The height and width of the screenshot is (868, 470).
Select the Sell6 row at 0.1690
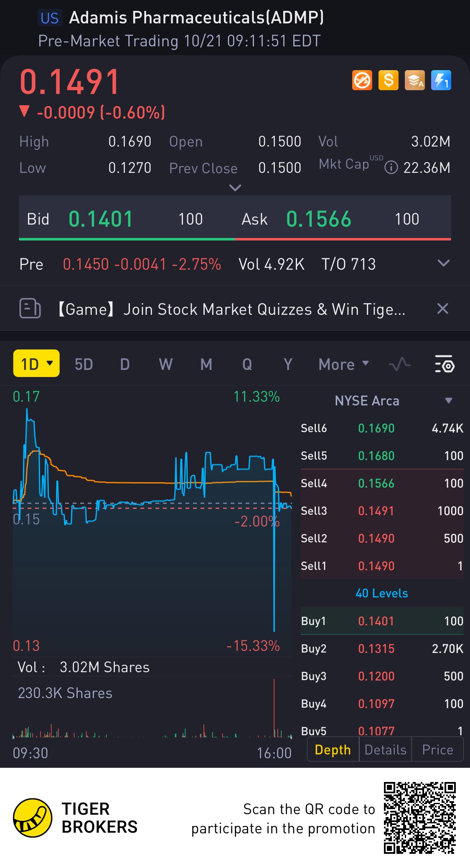(x=382, y=428)
